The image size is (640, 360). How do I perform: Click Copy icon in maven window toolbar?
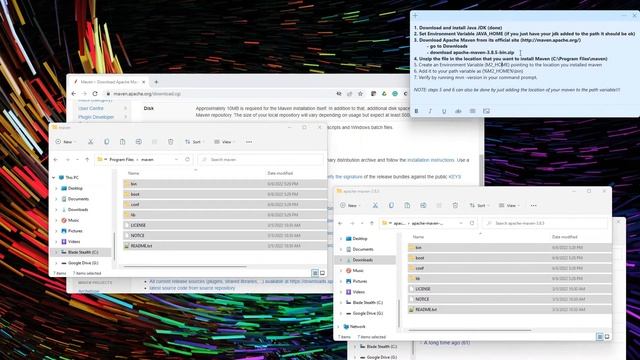tap(107, 142)
